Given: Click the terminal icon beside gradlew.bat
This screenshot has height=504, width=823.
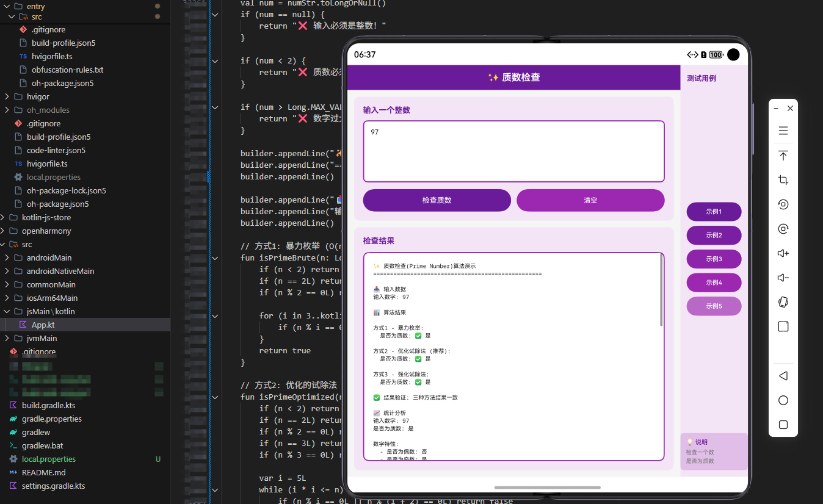Looking at the screenshot, I should tap(13, 445).
